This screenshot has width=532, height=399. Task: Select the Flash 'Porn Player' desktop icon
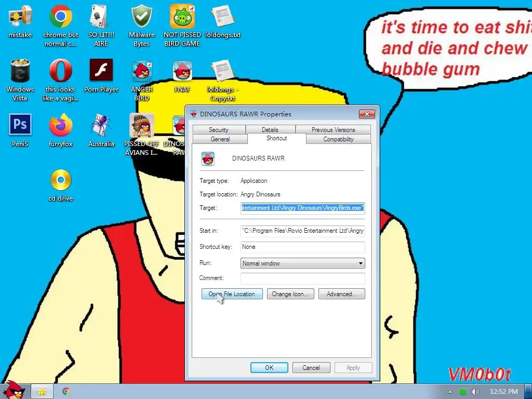tap(101, 76)
